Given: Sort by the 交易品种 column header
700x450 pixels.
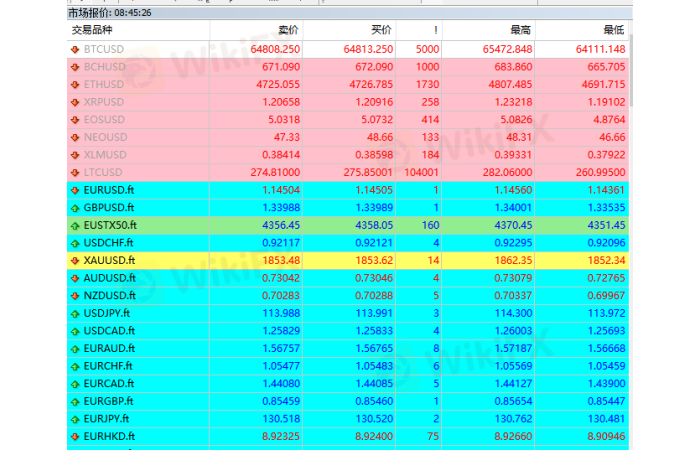Looking at the screenshot, I should click(x=90, y=30).
